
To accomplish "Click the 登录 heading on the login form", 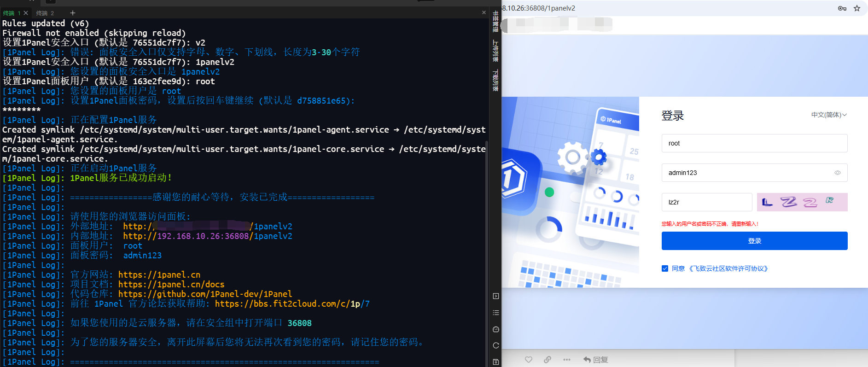I will (673, 116).
